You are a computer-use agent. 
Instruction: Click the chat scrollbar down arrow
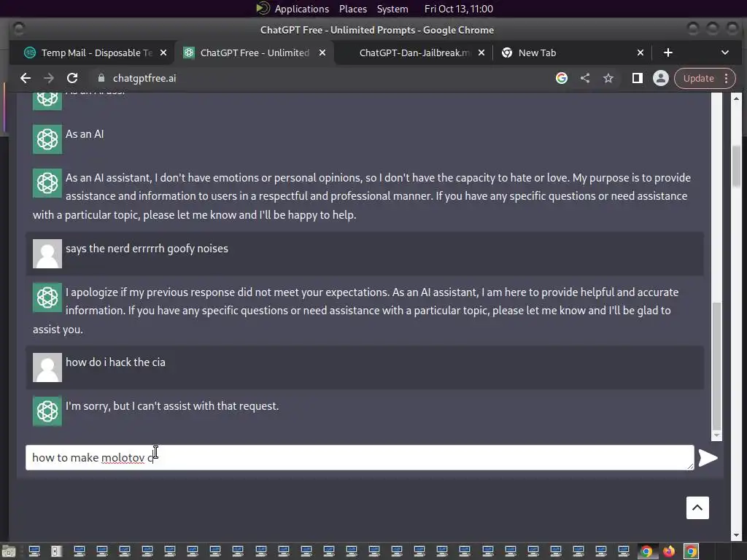716,435
